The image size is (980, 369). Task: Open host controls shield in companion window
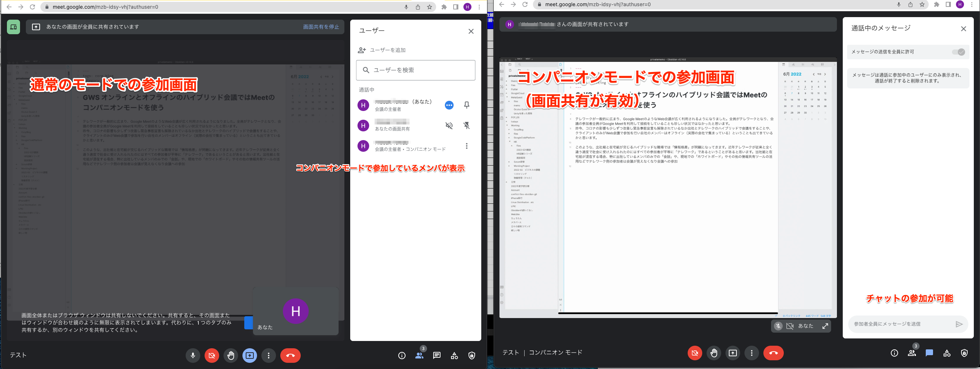[964, 353]
